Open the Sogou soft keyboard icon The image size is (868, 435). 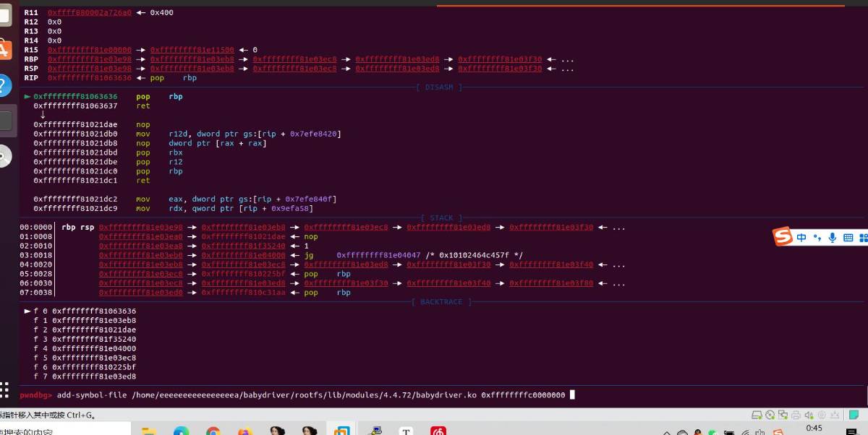848,238
